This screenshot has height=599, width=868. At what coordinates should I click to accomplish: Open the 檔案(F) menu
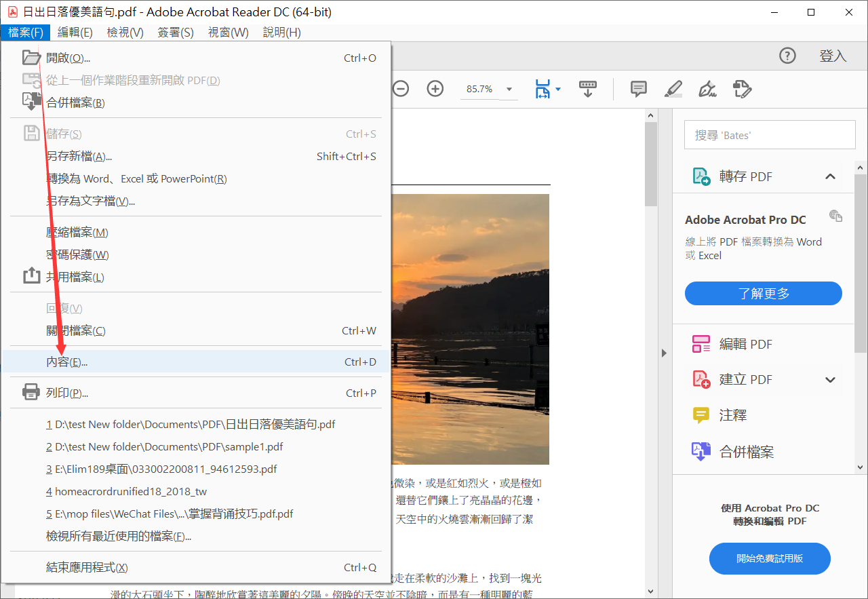[x=26, y=33]
